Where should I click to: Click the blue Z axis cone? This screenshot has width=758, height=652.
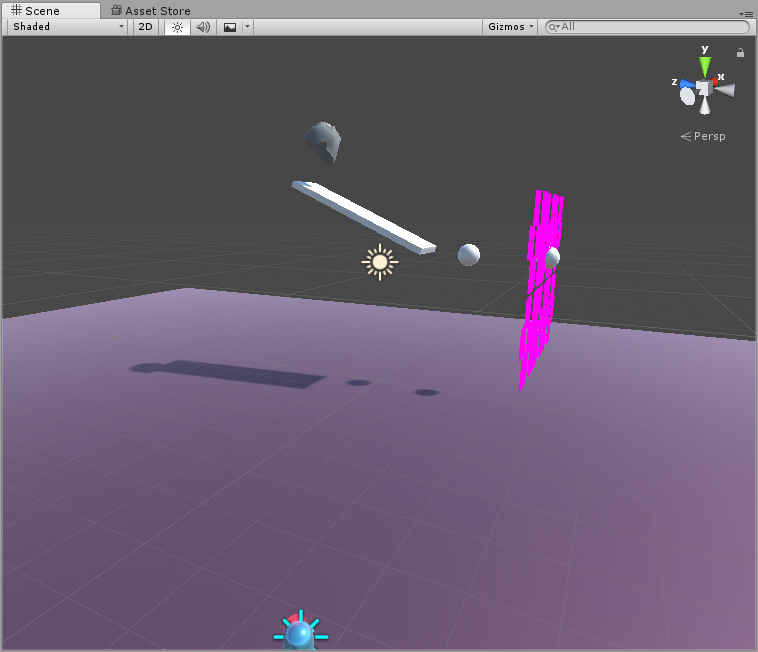click(687, 84)
